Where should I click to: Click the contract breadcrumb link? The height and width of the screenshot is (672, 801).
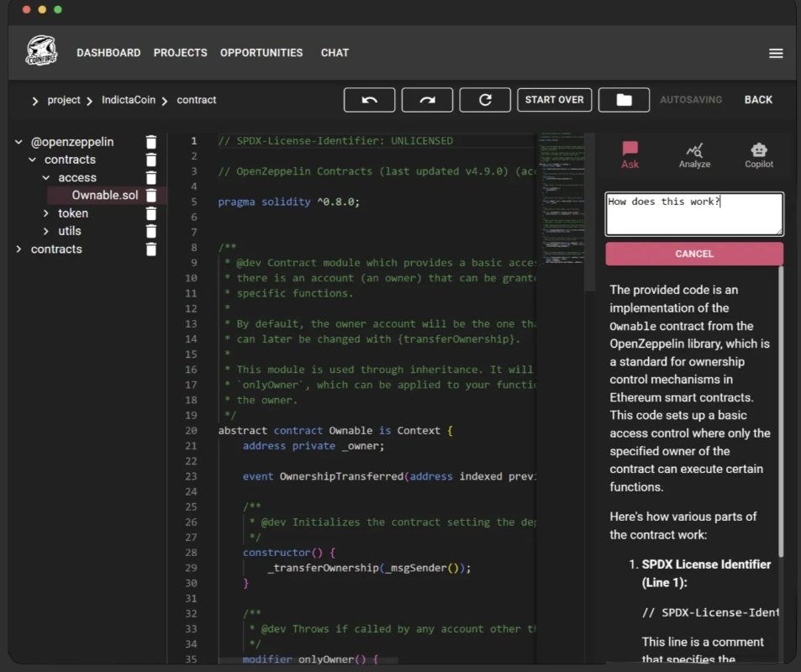pyautogui.click(x=196, y=100)
